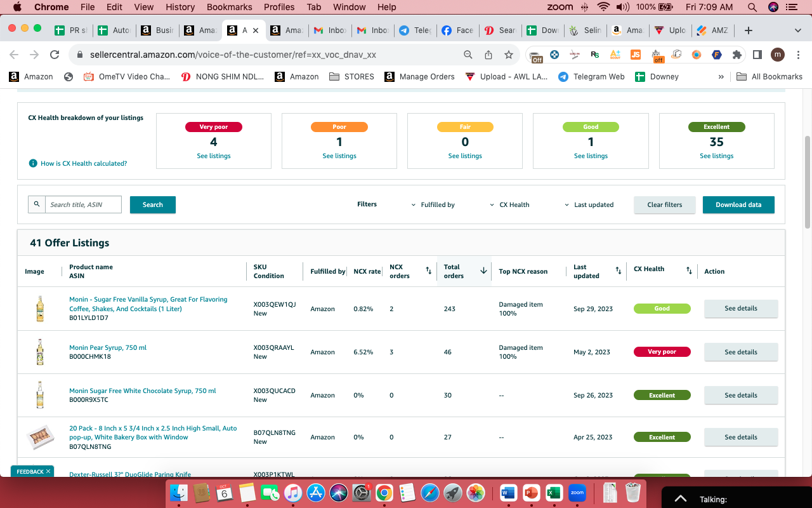
Task: Open the Telegram Web bookmark
Action: [x=591, y=77]
